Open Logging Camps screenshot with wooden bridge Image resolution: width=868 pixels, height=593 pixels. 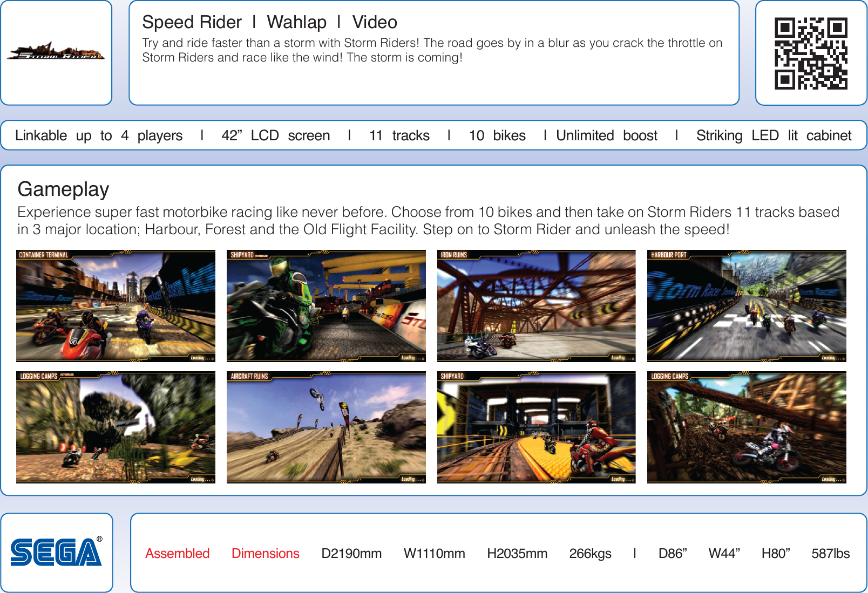(x=747, y=427)
